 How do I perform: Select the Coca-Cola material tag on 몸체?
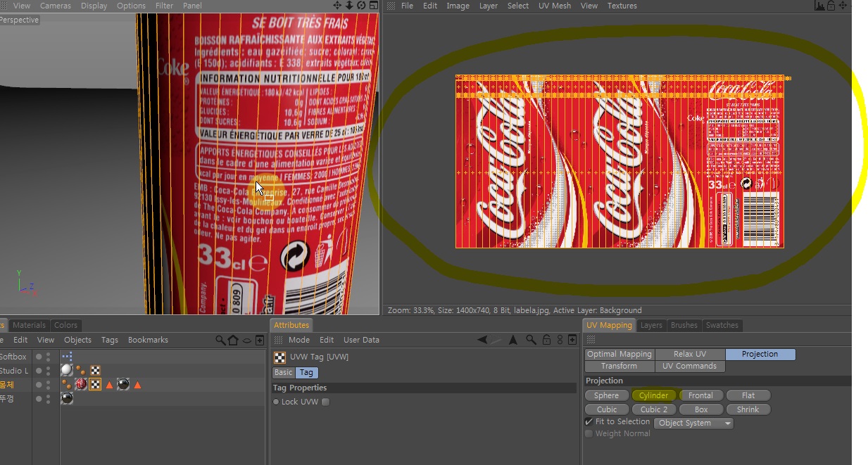point(81,385)
